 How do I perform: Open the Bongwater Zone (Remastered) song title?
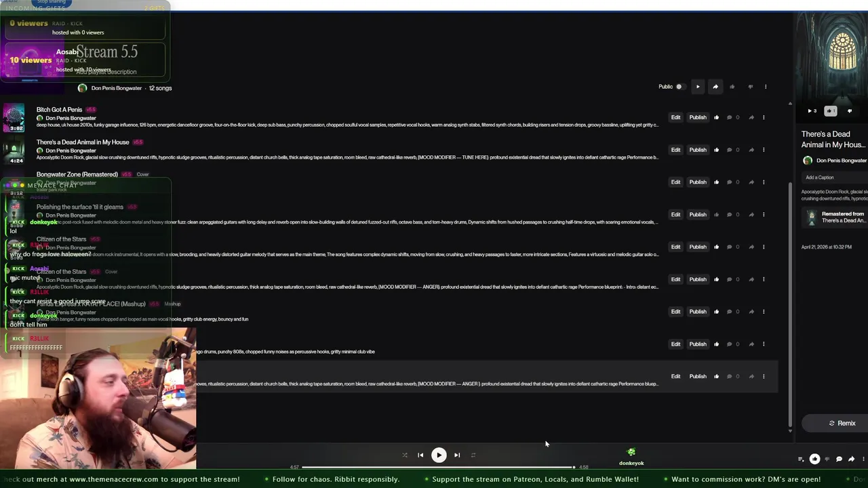(x=77, y=175)
